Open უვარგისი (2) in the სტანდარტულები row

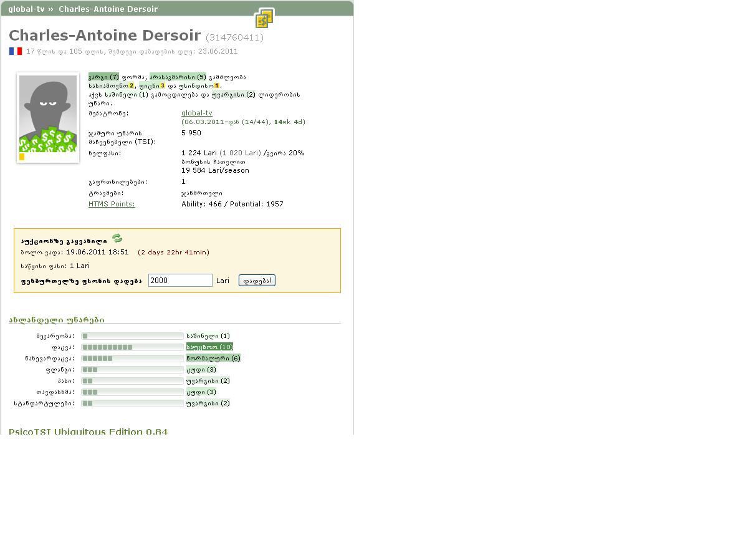(208, 403)
